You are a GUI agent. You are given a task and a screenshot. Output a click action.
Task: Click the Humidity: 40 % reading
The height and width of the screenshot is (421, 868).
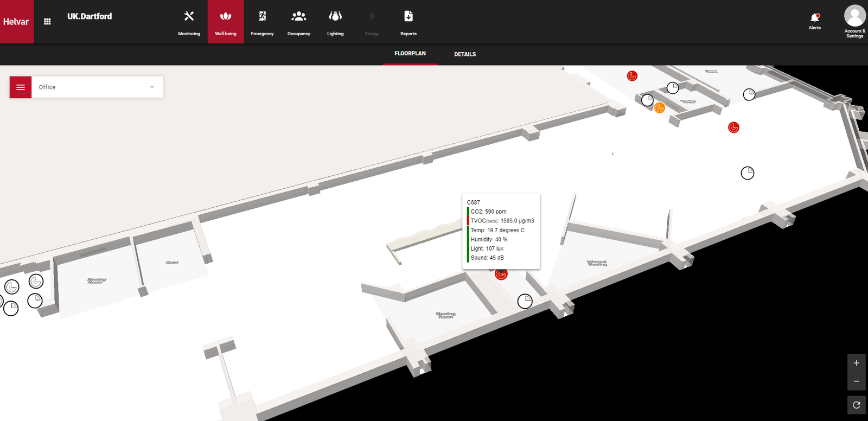click(x=489, y=239)
